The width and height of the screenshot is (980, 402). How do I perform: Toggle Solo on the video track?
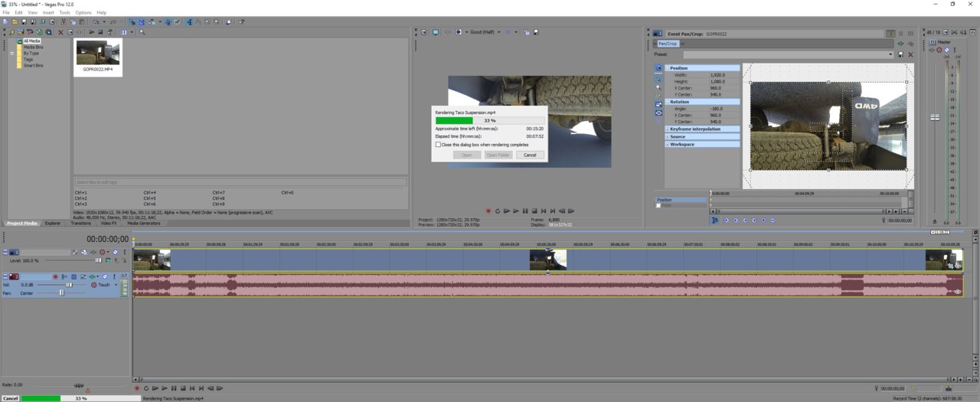(x=125, y=253)
